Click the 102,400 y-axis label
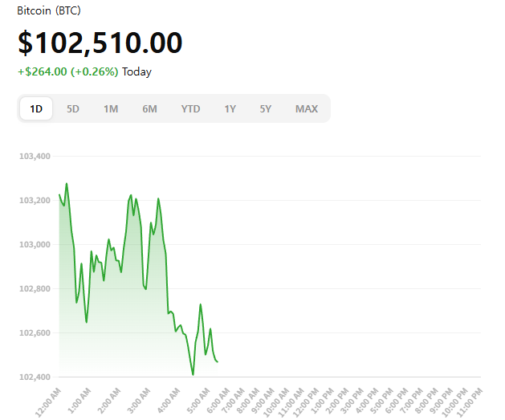Viewport: 505px width, 420px height. pyautogui.click(x=34, y=377)
